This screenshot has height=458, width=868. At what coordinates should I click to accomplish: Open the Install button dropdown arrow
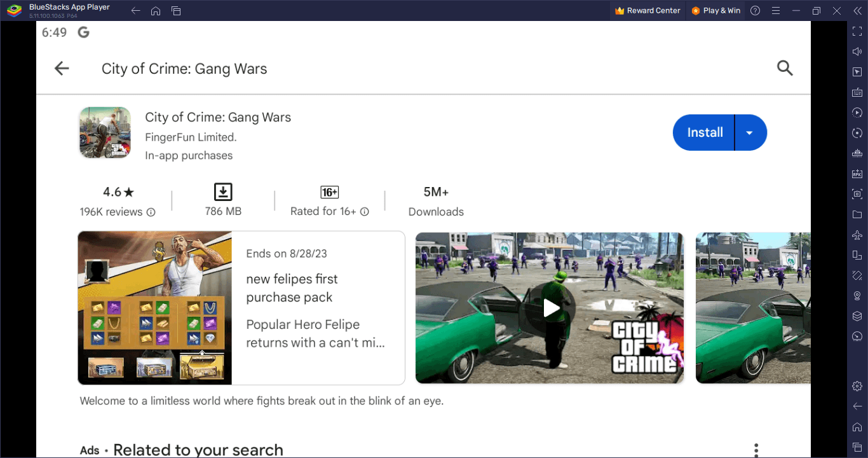750,132
